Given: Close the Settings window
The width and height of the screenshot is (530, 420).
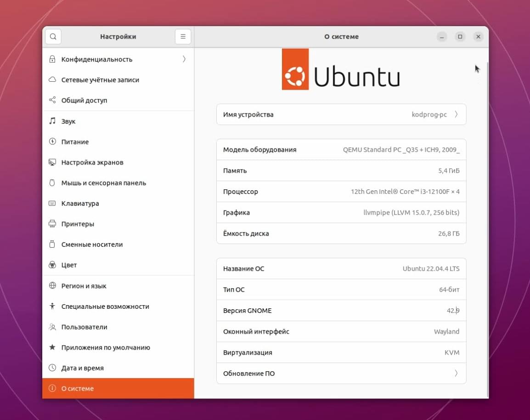Looking at the screenshot, I should coord(478,36).
